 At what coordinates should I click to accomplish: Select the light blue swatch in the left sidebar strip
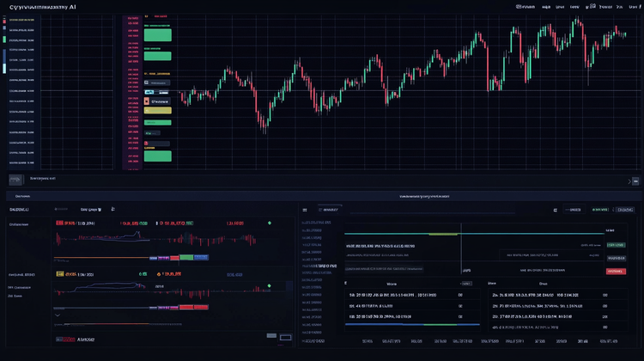(x=4, y=69)
